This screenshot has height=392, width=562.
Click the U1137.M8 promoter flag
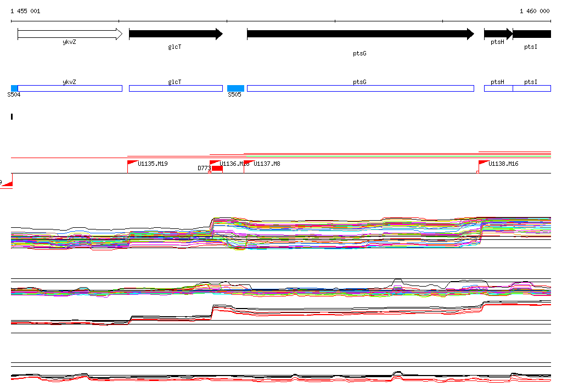tap(249, 163)
